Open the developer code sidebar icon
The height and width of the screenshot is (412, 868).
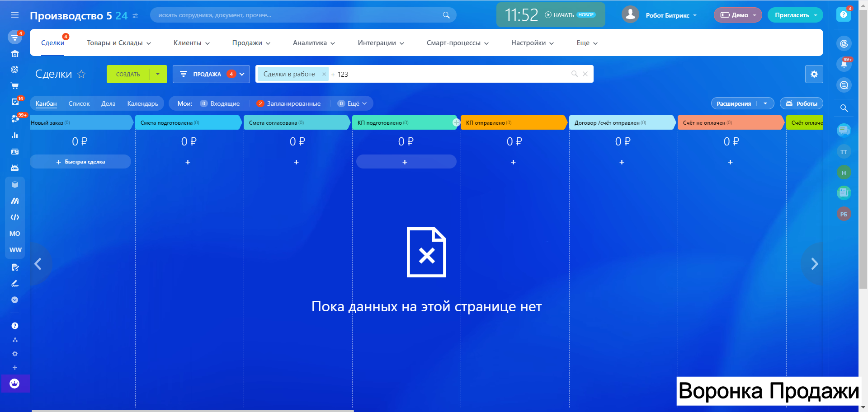(15, 217)
